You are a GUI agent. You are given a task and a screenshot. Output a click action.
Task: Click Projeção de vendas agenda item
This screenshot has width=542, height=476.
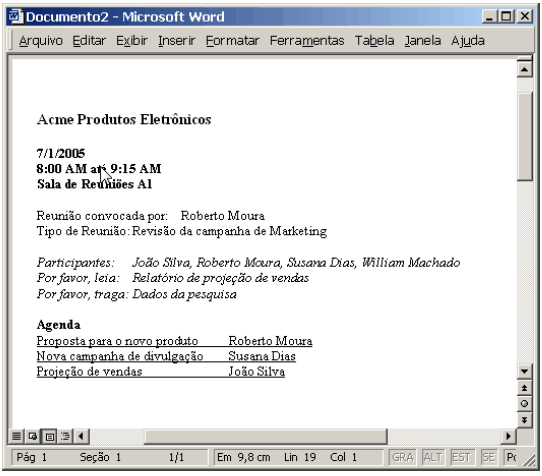pos(89,372)
